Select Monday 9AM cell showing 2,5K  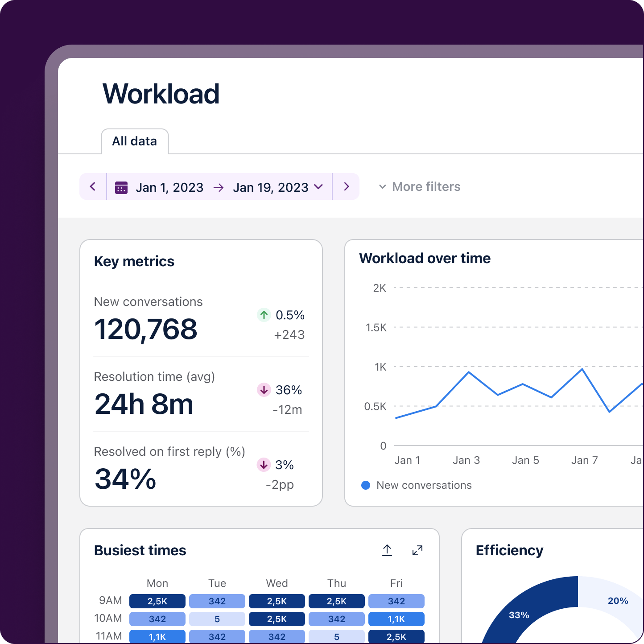(157, 601)
